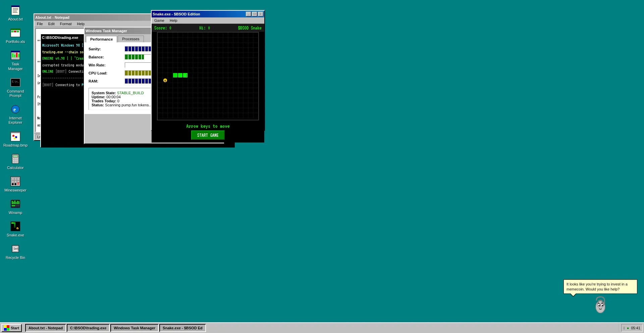Click the CPU Load progress bar
This screenshot has height=333, width=644.
click(138, 73)
